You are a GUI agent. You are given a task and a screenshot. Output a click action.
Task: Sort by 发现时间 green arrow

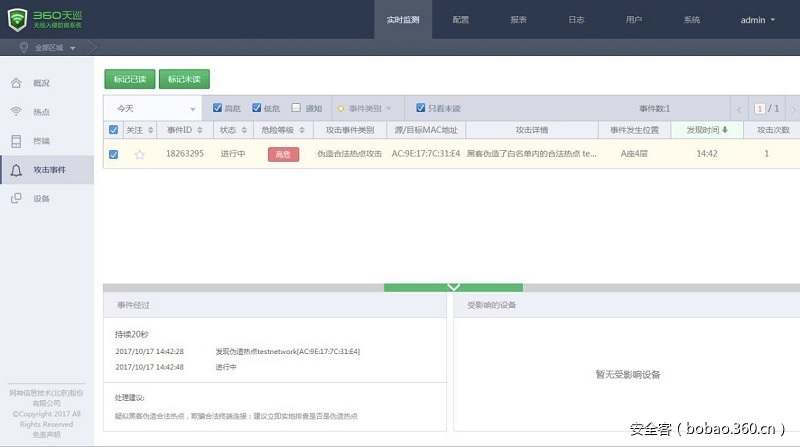725,130
